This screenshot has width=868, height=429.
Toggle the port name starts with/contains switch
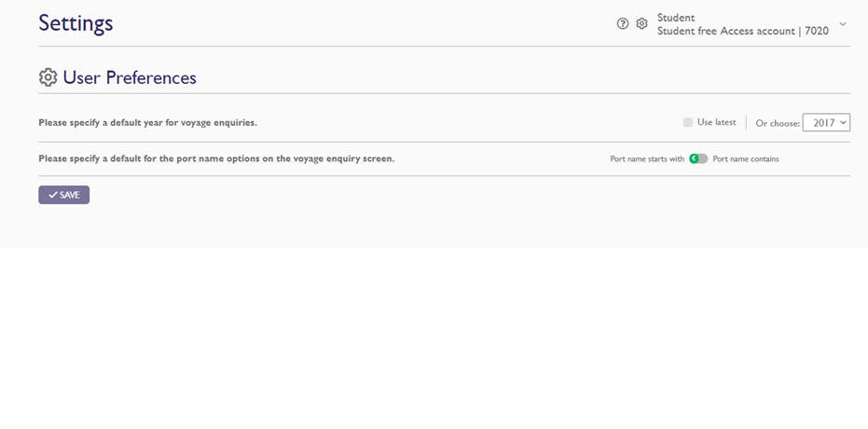click(x=698, y=159)
